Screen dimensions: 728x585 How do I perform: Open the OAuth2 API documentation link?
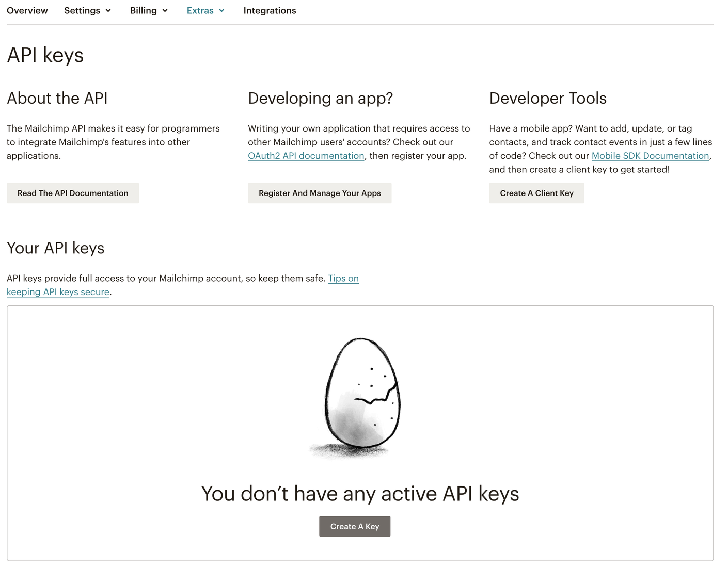pos(306,156)
